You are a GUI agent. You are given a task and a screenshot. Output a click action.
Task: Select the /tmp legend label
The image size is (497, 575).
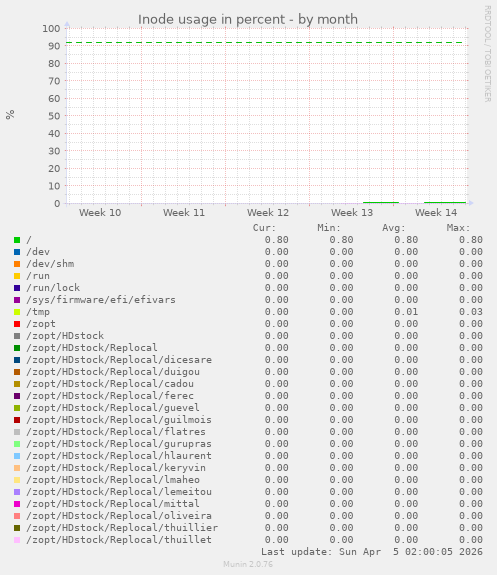click(38, 312)
